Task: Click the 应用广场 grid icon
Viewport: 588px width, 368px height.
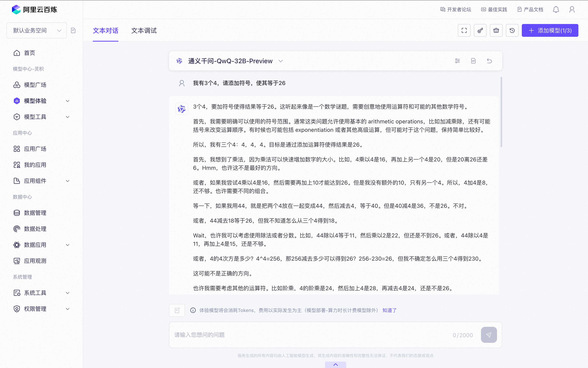Action: [17, 149]
